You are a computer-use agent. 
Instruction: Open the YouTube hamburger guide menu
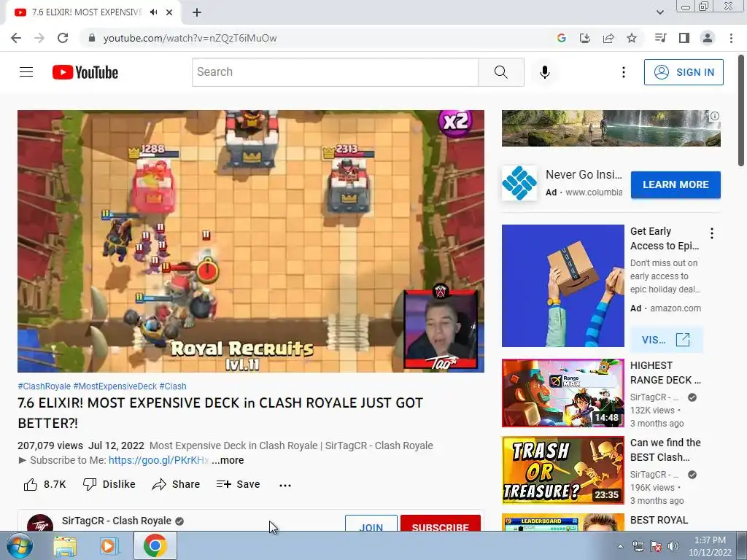tap(26, 72)
